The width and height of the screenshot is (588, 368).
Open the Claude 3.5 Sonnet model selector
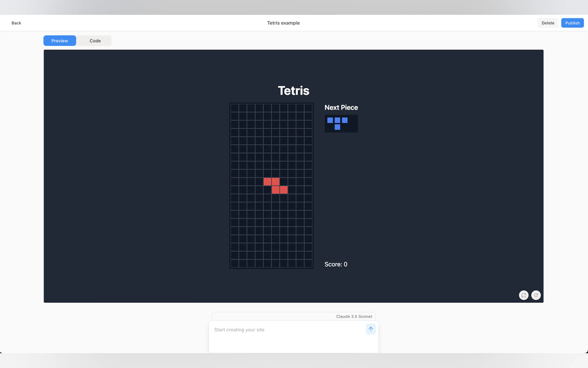coord(354,316)
